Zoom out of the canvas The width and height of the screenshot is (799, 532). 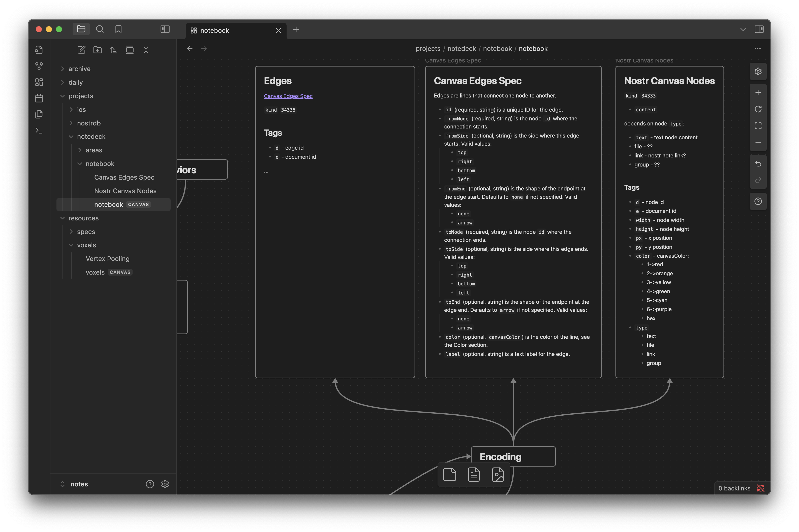click(758, 143)
